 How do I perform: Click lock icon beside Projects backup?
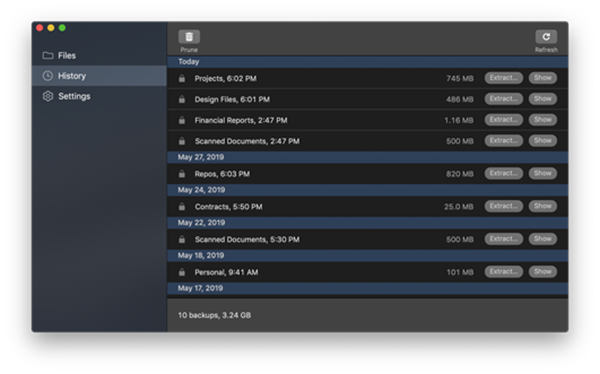click(x=182, y=78)
